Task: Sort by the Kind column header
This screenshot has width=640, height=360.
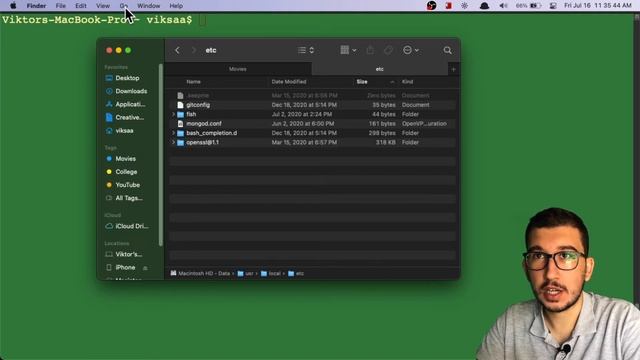Action: (x=407, y=82)
